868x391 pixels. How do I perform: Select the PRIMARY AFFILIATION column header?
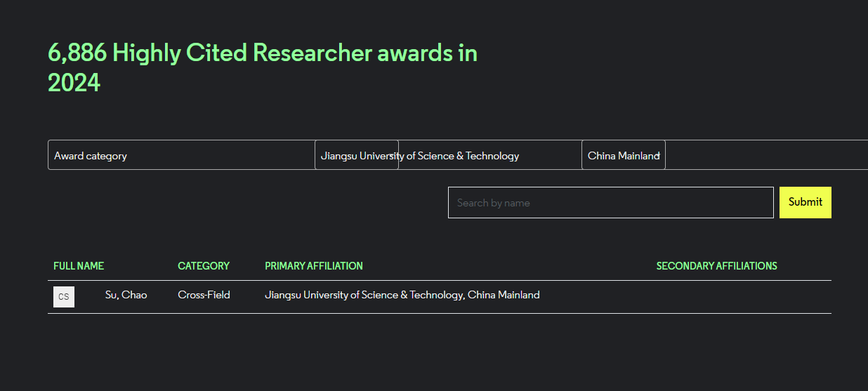click(x=314, y=266)
